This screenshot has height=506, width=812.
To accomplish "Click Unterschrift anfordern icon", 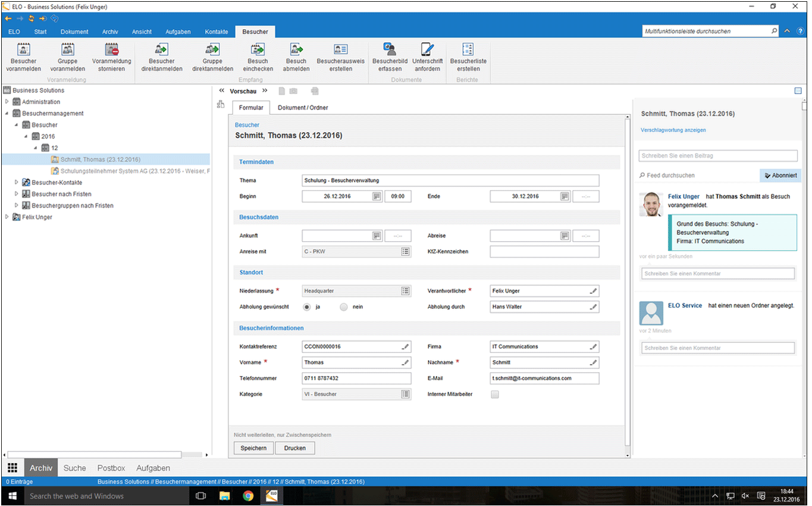I will point(427,50).
